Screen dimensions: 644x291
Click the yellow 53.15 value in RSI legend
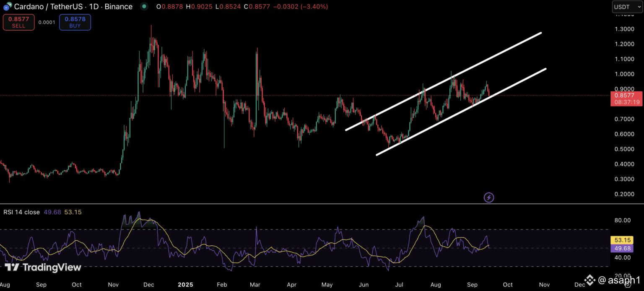[x=73, y=212]
